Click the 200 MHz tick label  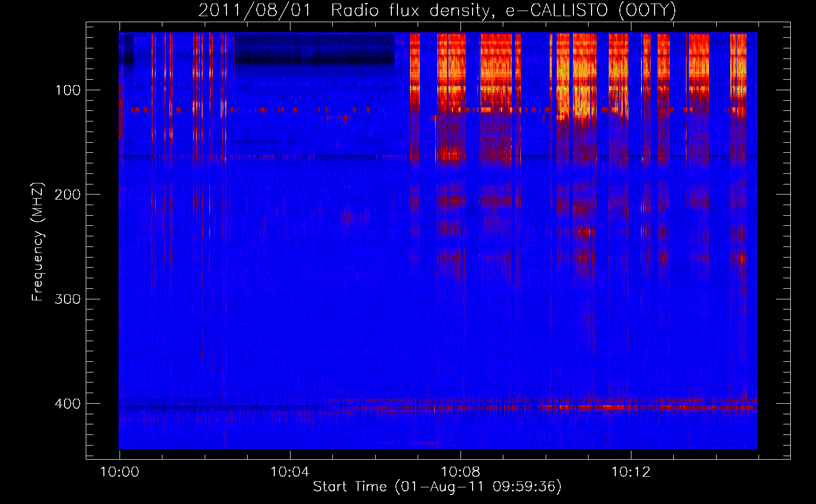tap(68, 195)
